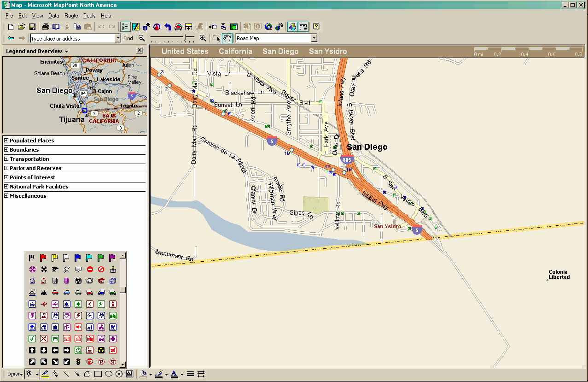Open the Edit menu
The width and height of the screenshot is (588, 382).
click(23, 16)
